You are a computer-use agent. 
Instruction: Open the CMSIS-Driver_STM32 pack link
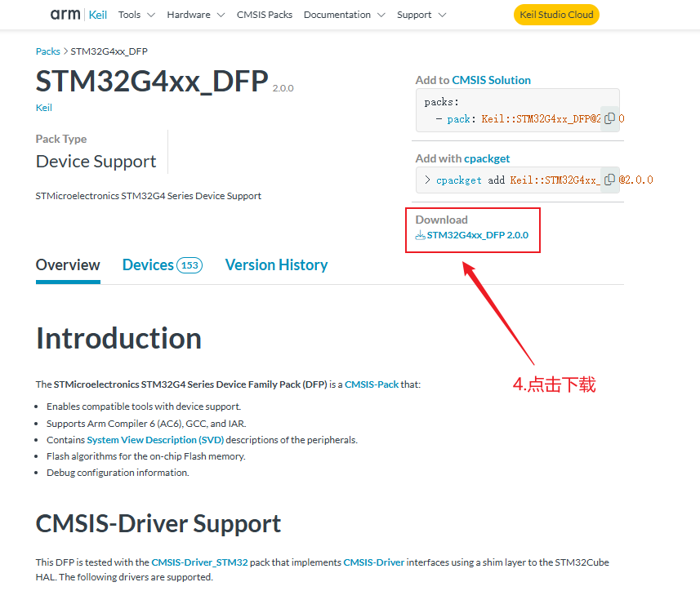199,562
